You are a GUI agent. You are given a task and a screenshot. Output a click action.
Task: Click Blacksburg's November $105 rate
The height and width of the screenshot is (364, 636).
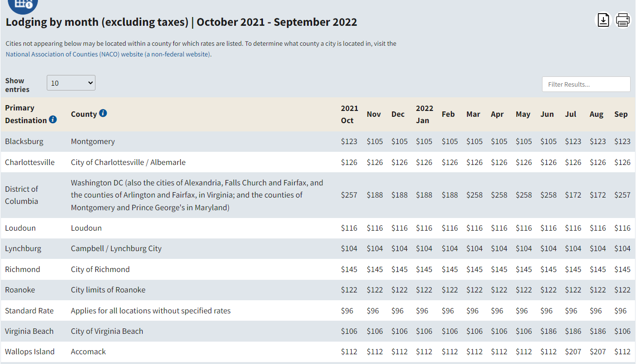[x=375, y=141]
